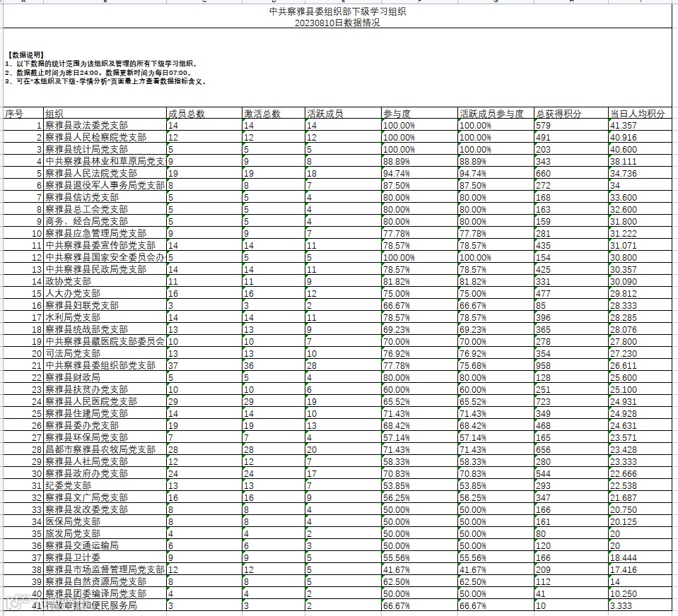Image resolution: width=678 pixels, height=616 pixels.
Task: Select the cell 察雅县总工会党支部
Action: click(105, 210)
